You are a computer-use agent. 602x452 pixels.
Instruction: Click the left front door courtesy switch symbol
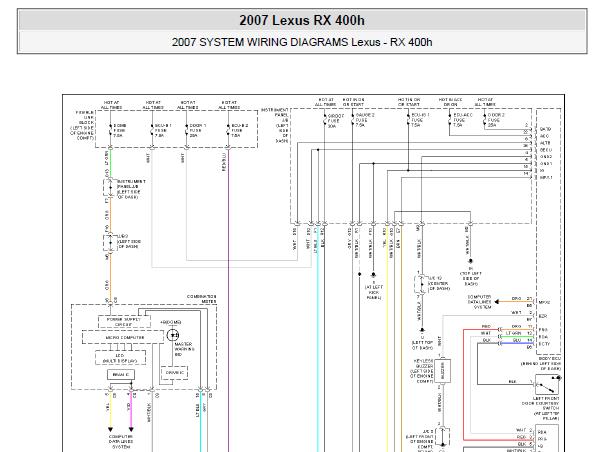[547, 384]
